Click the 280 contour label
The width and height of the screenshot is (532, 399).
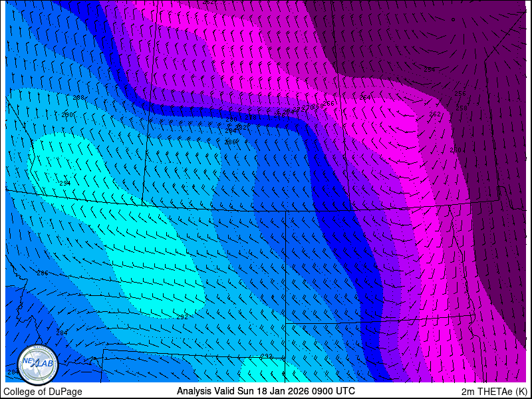[231, 120]
